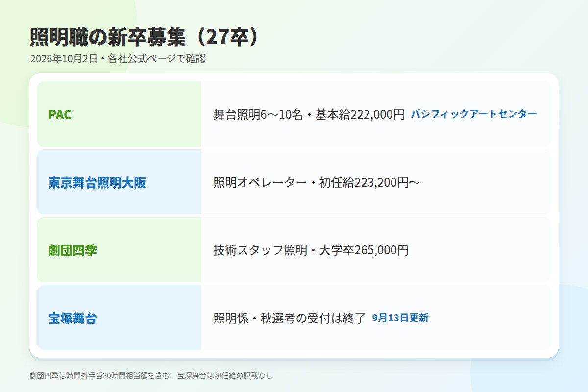Click the 9月13日更新 link
Screen dimensions: 588x392
point(400,318)
